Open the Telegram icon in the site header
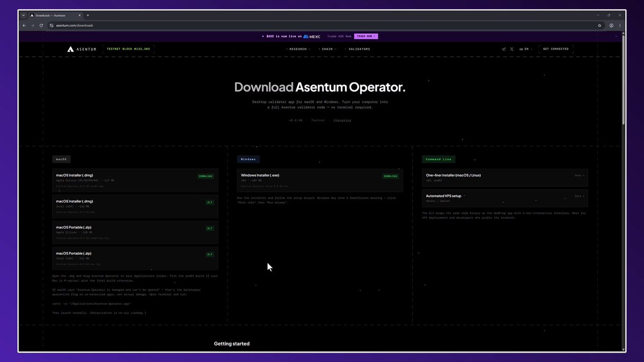Viewport: 644px width, 362px height. [503, 49]
